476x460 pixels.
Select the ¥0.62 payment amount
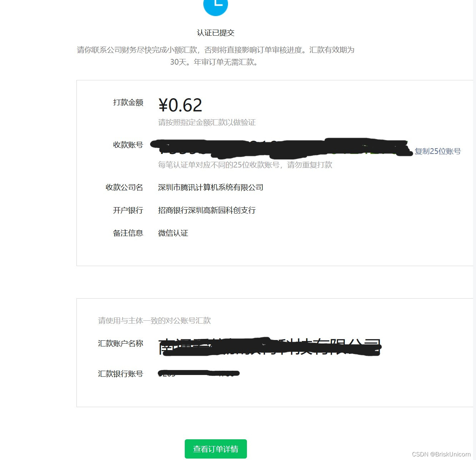tap(180, 105)
